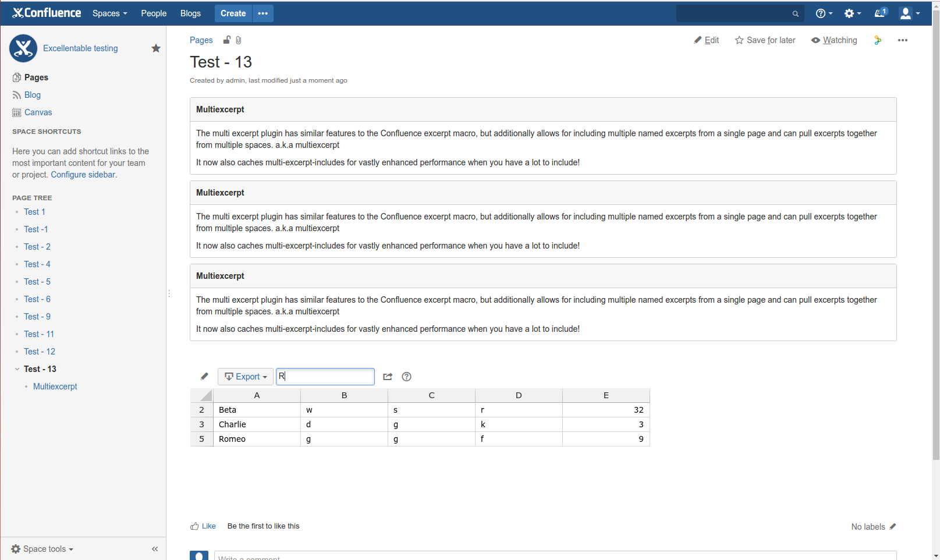Collapse the Test - 13 tree node
Screen dimensions: 940x560
[x=17, y=369]
